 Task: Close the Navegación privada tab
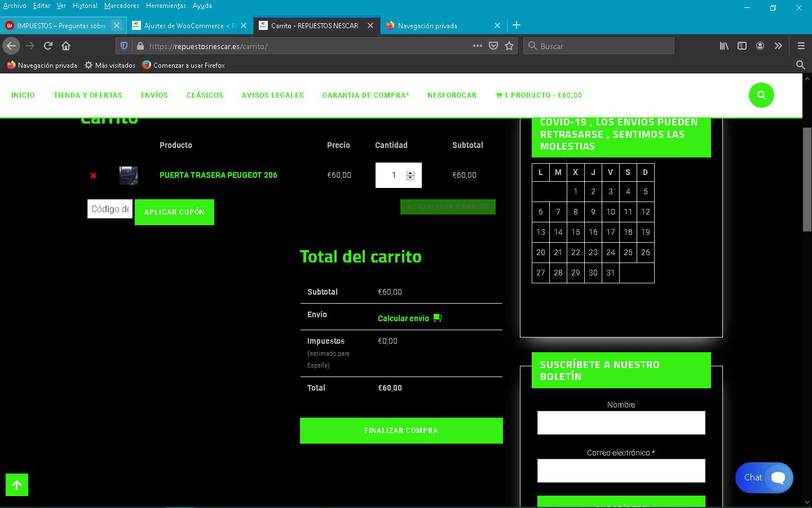click(x=497, y=25)
